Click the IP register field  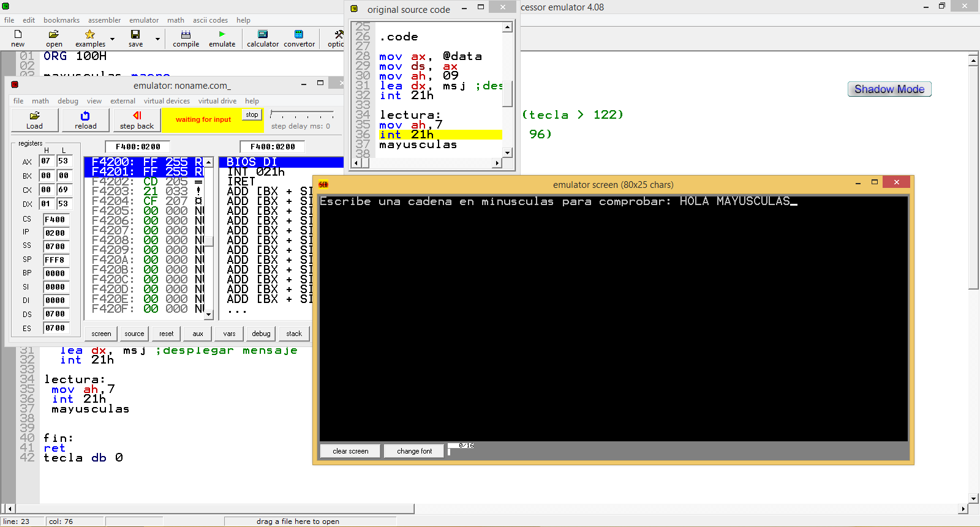55,233
